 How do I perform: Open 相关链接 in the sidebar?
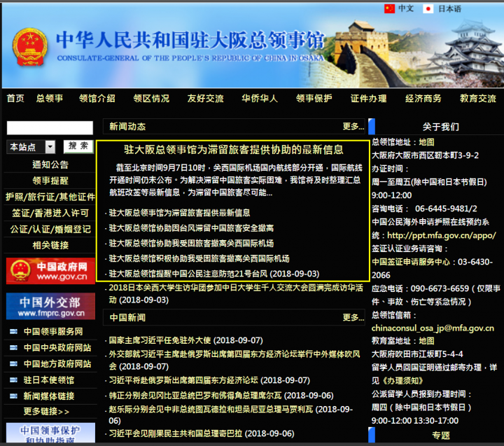click(x=50, y=245)
